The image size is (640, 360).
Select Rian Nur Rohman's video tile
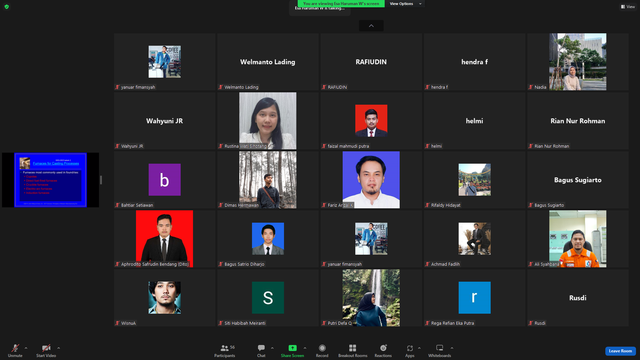(x=578, y=121)
